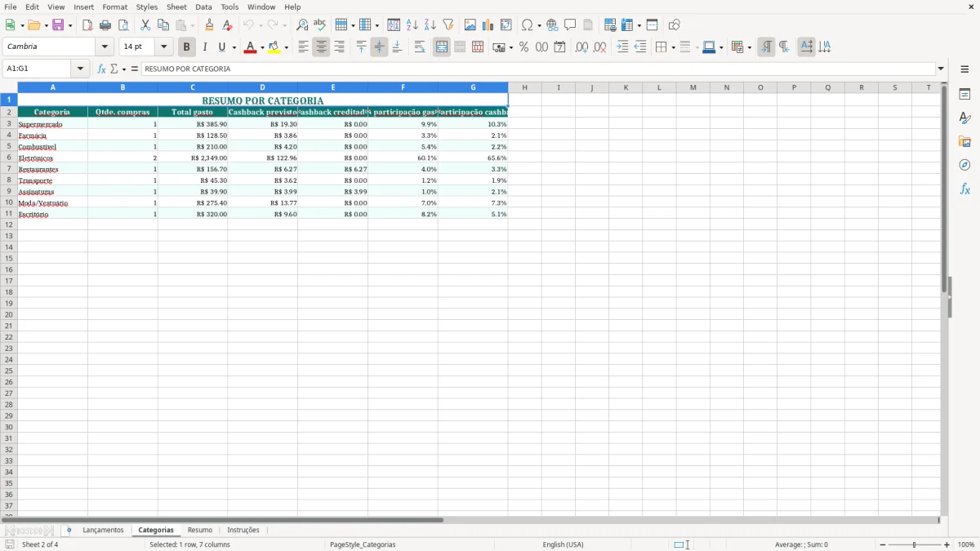Viewport: 980px width, 551px height.
Task: Align the cell text right
Action: [x=339, y=47]
